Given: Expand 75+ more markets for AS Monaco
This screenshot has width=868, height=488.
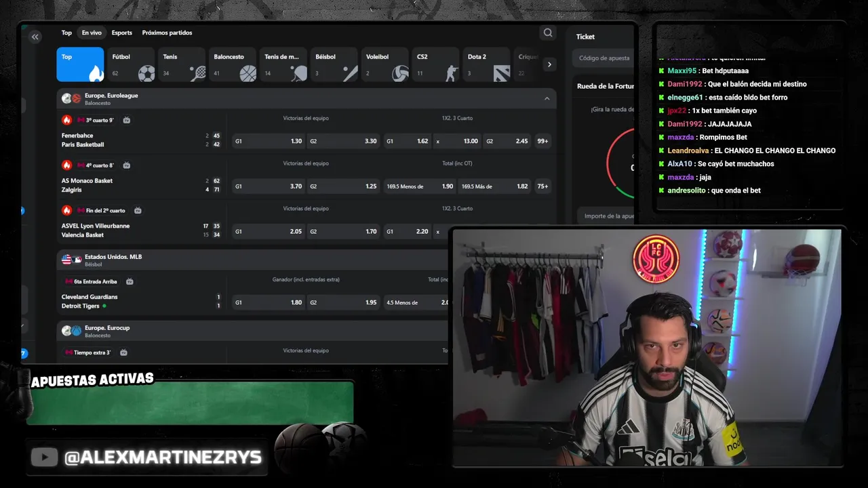Looking at the screenshot, I should pyautogui.click(x=542, y=186).
